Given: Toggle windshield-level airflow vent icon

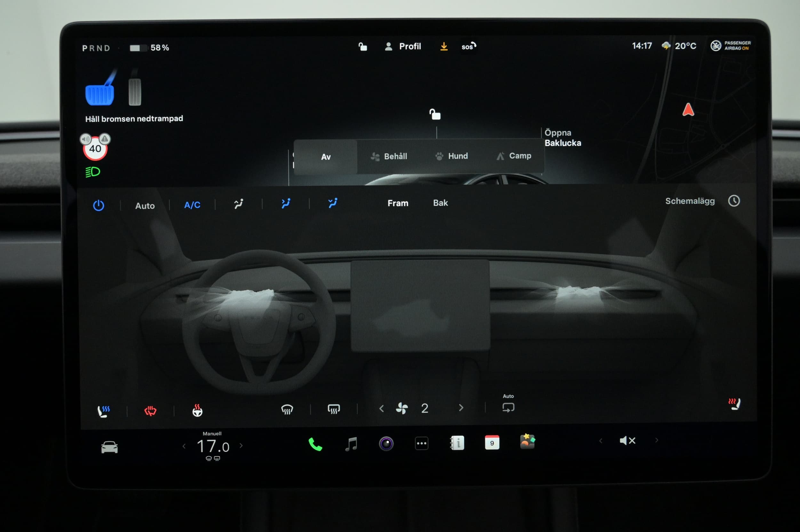Looking at the screenshot, I should [239, 204].
